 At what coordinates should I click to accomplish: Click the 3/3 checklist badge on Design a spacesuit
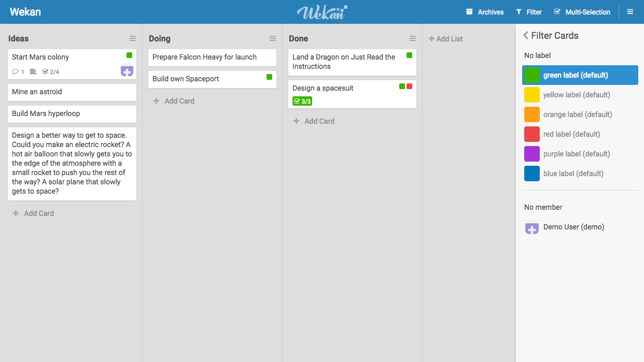(302, 101)
